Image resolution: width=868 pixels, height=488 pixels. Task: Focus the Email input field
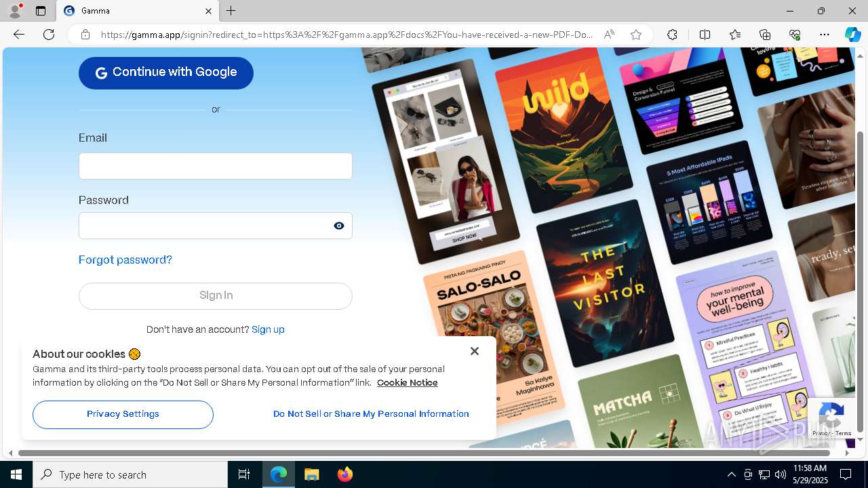(x=216, y=166)
